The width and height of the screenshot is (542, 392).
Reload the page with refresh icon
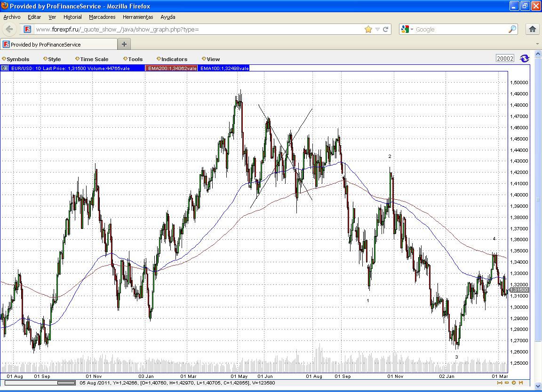[385, 29]
